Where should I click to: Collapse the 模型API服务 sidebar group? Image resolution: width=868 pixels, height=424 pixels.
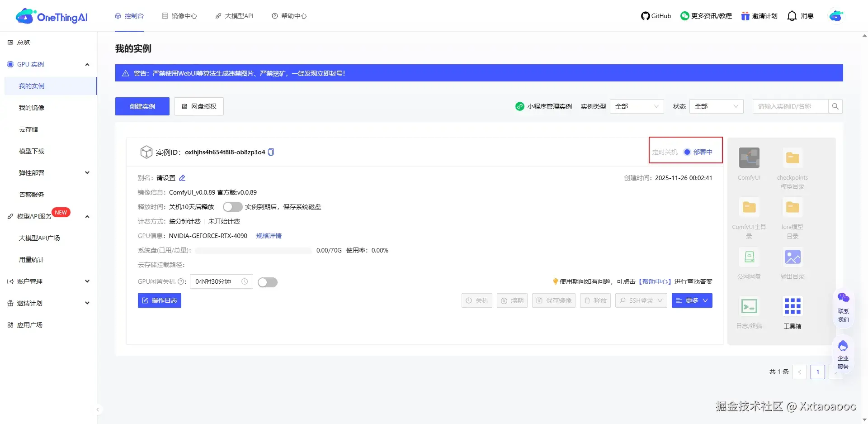(87, 216)
